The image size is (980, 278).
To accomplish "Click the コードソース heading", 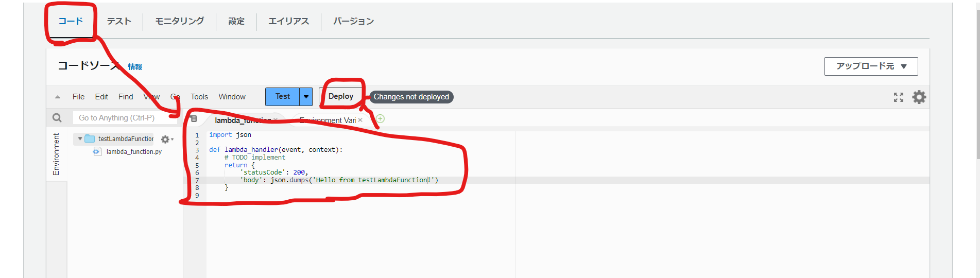I will 89,66.
